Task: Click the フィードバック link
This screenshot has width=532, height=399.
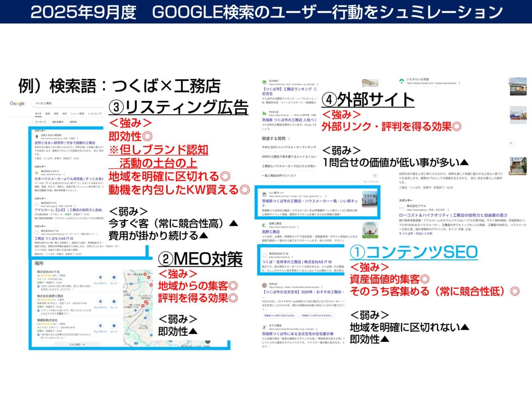Action: tap(370, 182)
